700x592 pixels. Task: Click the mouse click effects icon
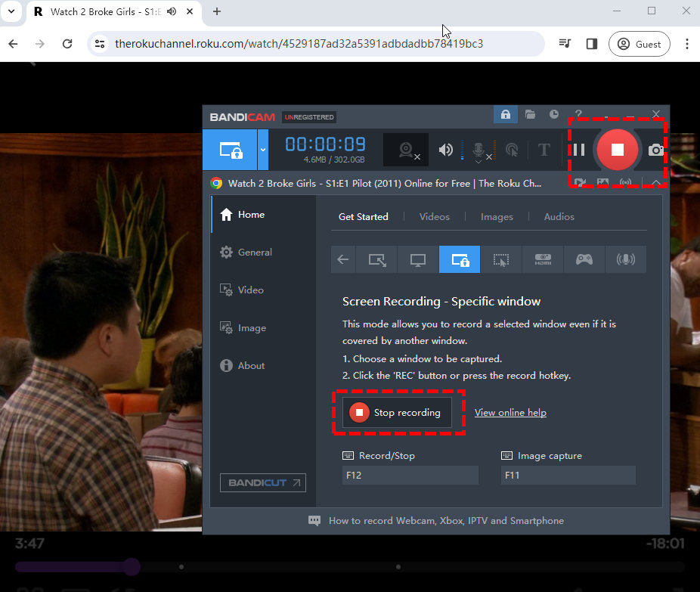pos(512,150)
